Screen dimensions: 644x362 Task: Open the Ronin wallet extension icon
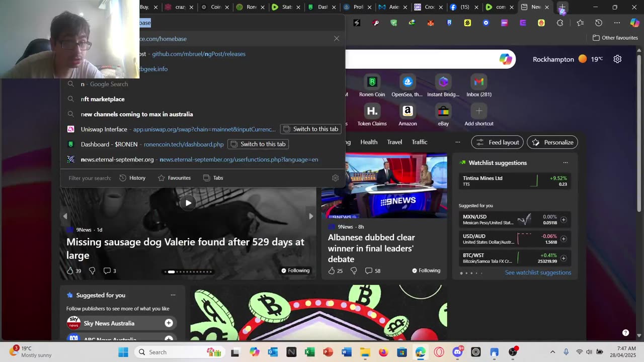click(449, 23)
